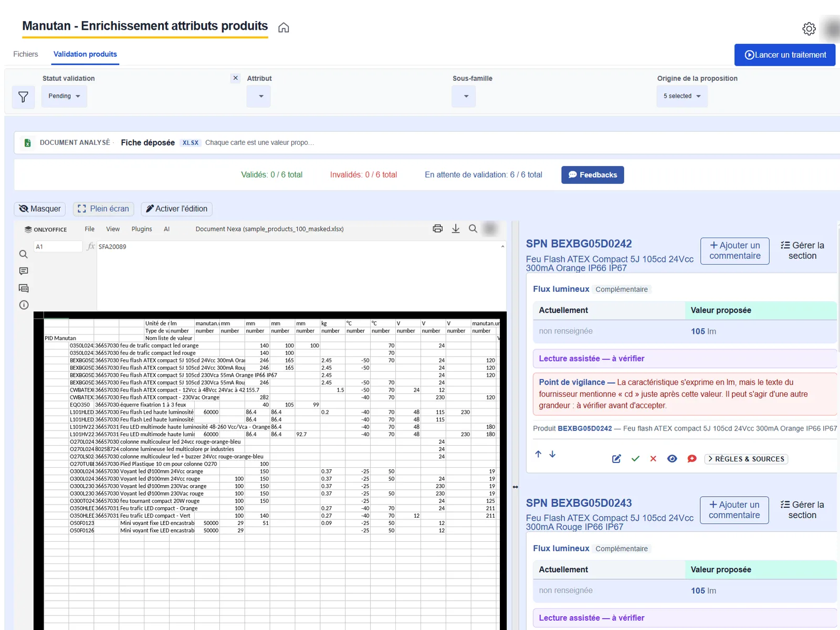Viewport: 840px width, 630px height.
Task: Expand the formula bar chevron
Action: point(502,246)
